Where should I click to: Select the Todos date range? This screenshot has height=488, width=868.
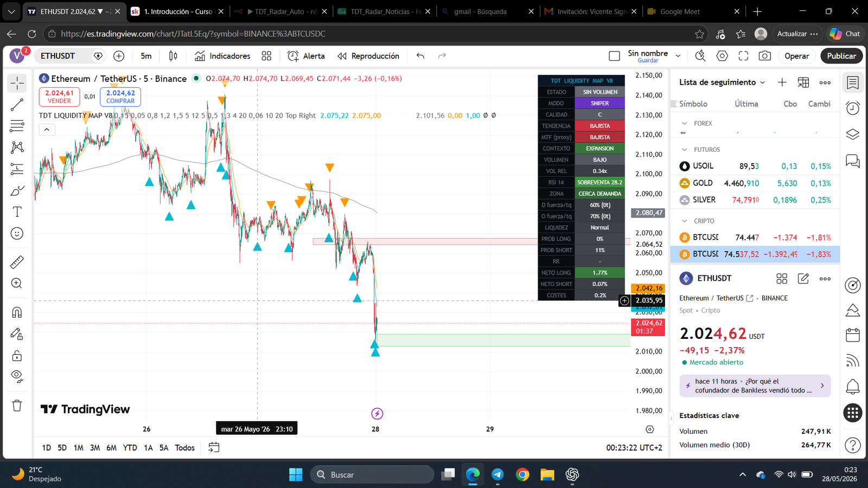[185, 448]
